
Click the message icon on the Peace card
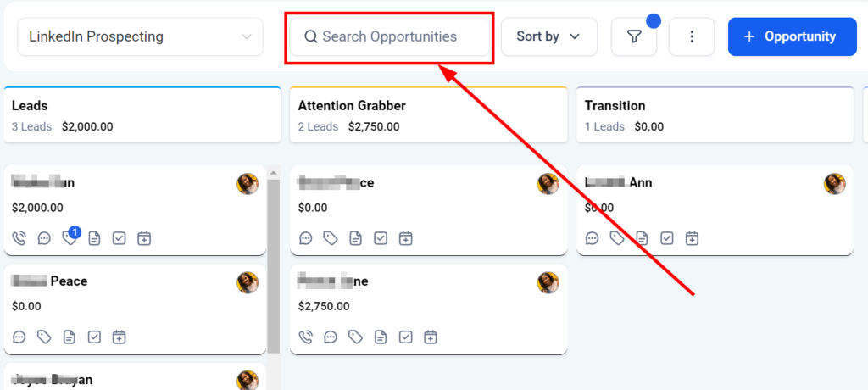pos(19,337)
